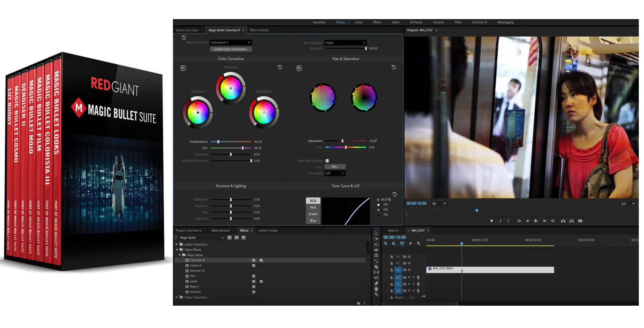Step forward one frame
Screen dimensions: 644x328
pos(544,221)
